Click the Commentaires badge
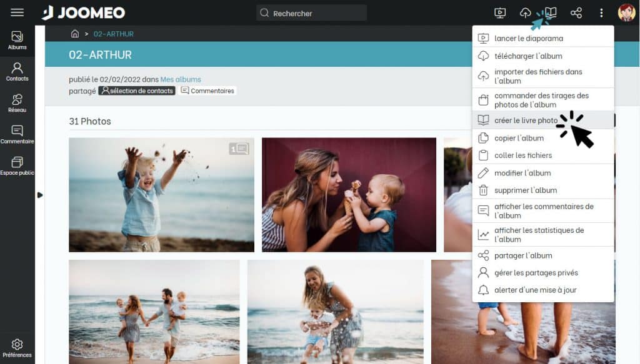The width and height of the screenshot is (640, 364). [207, 91]
